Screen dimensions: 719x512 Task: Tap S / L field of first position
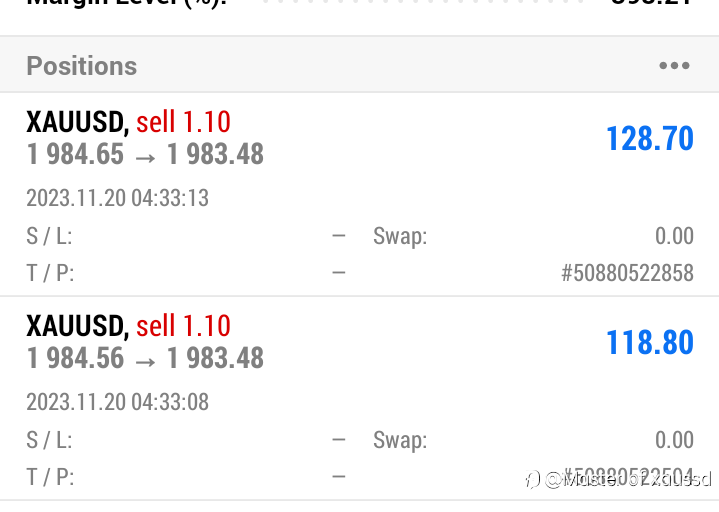(x=186, y=236)
